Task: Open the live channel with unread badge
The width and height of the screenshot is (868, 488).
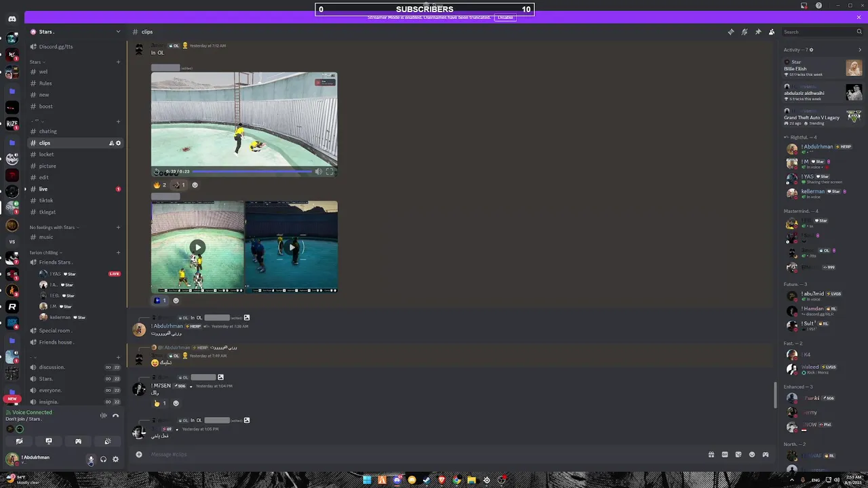Action: point(75,189)
